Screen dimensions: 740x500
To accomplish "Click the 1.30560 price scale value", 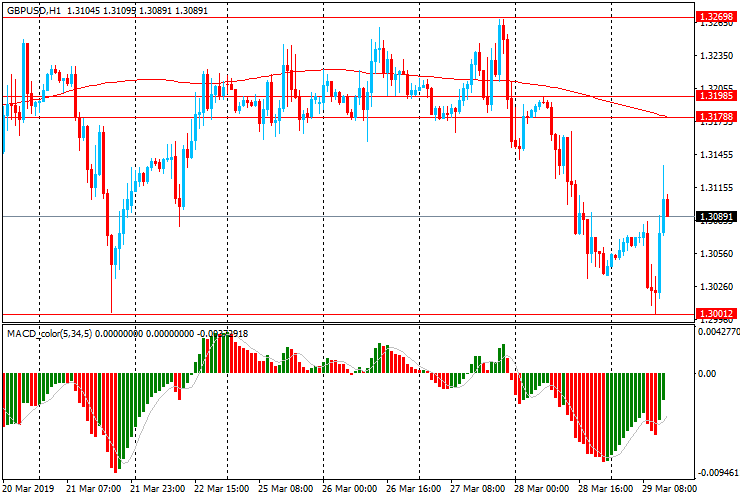I will [x=716, y=254].
